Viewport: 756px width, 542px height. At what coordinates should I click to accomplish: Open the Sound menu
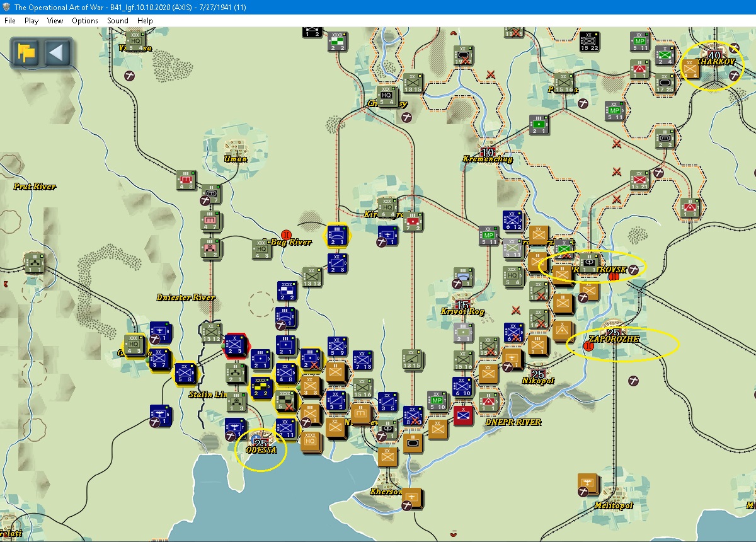(x=118, y=21)
